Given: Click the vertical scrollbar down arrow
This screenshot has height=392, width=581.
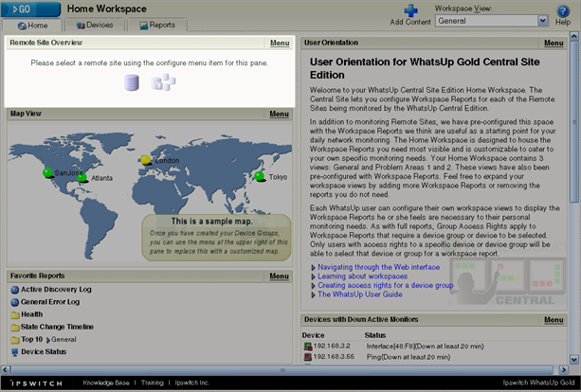Looking at the screenshot, I should 574,359.
